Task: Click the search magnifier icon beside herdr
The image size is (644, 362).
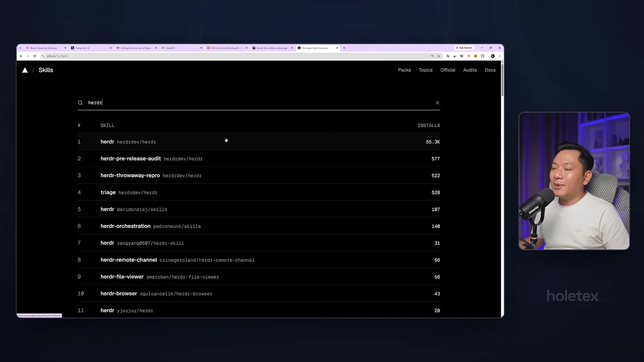Action: (x=80, y=103)
